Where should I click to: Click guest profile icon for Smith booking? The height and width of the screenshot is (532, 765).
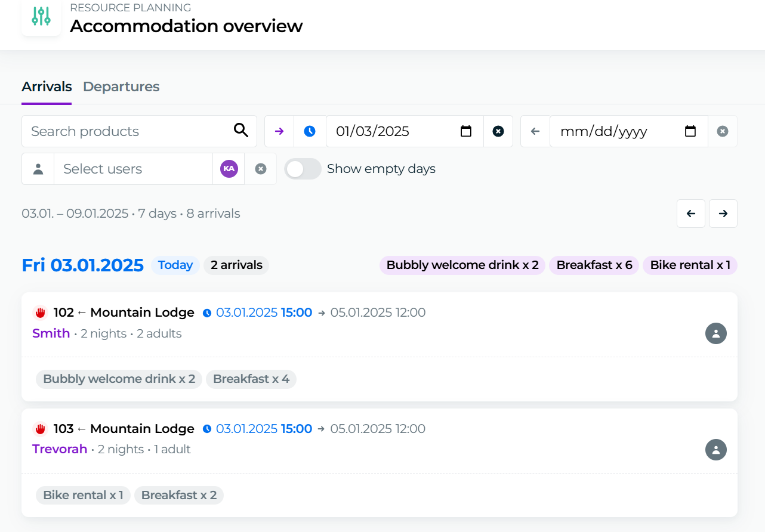click(x=715, y=333)
